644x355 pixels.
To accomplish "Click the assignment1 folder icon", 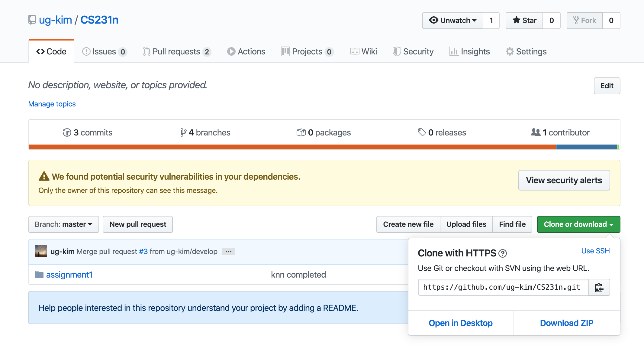I will pyautogui.click(x=39, y=275).
